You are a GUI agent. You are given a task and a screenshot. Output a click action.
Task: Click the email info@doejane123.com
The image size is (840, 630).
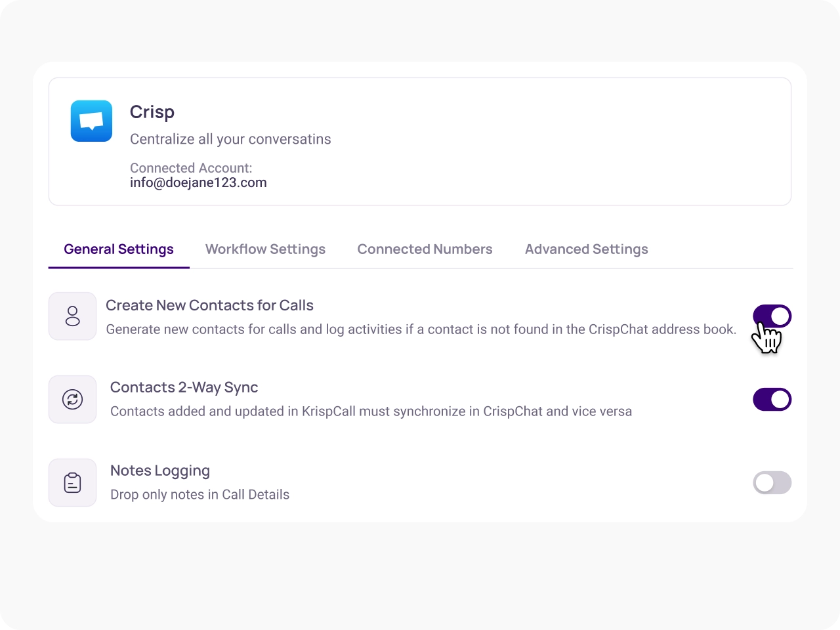198,182
